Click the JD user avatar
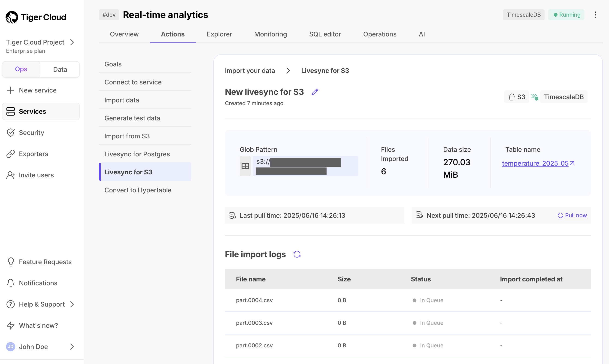The height and width of the screenshot is (364, 609). click(x=11, y=347)
